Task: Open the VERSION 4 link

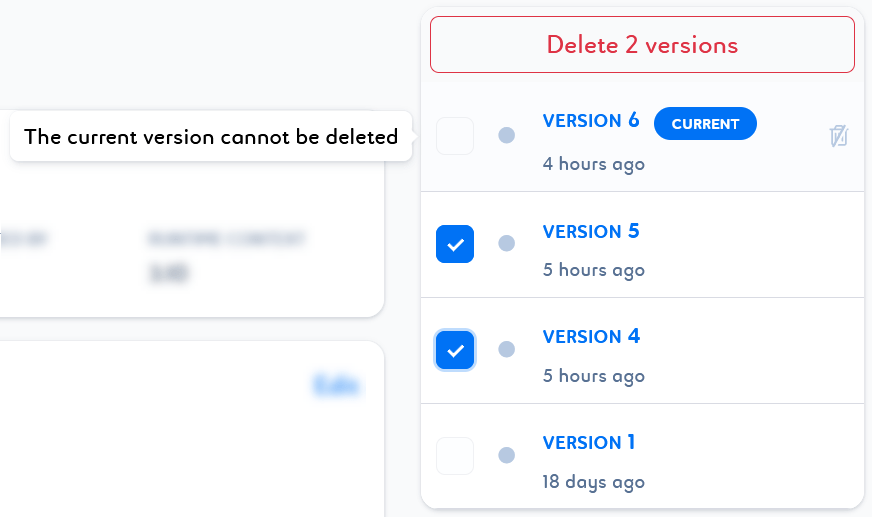Action: pos(591,336)
